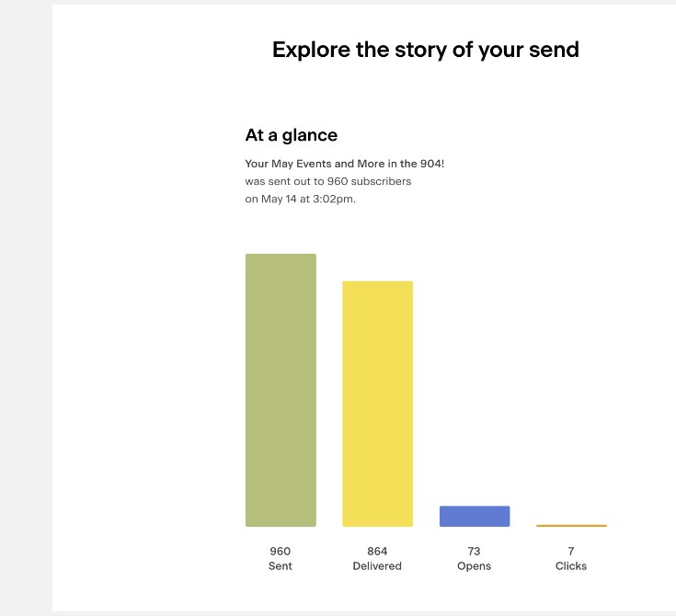Click the blue Opens bar

475,516
